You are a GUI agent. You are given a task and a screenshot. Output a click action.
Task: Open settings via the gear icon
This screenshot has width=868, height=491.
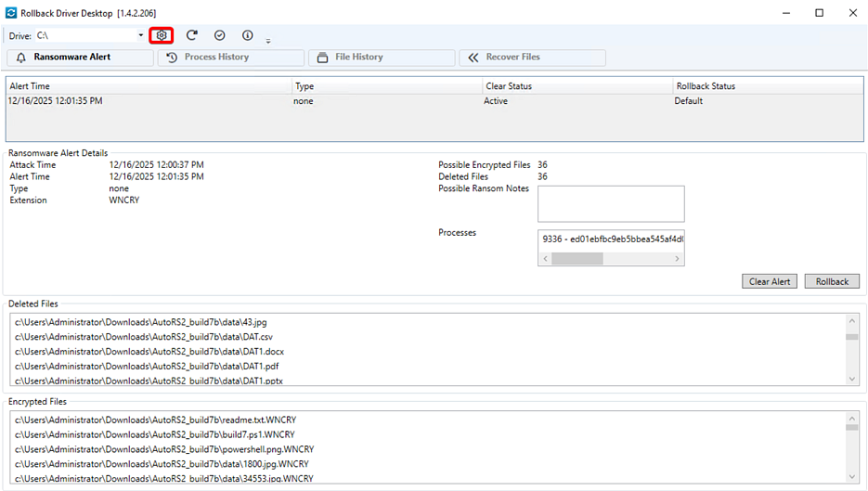pyautogui.click(x=162, y=35)
